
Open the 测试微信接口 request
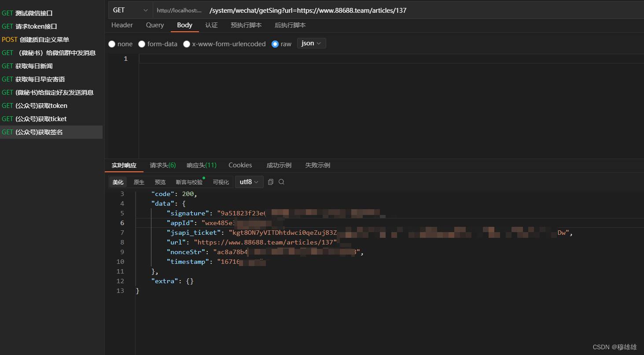[51, 13]
